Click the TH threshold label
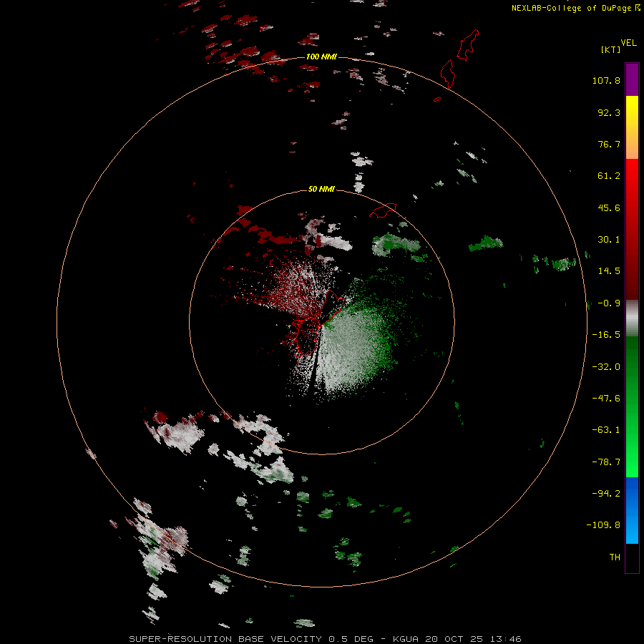 [x=615, y=557]
